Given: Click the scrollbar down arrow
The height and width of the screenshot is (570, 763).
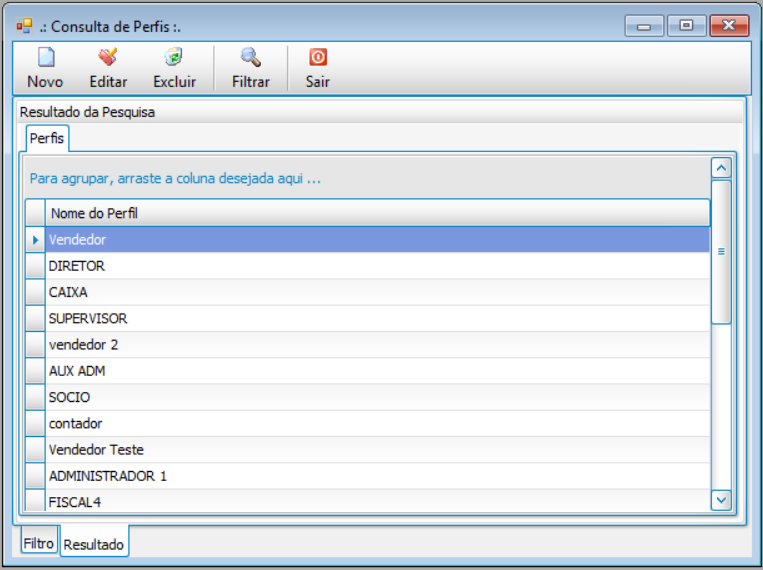Looking at the screenshot, I should (x=721, y=500).
